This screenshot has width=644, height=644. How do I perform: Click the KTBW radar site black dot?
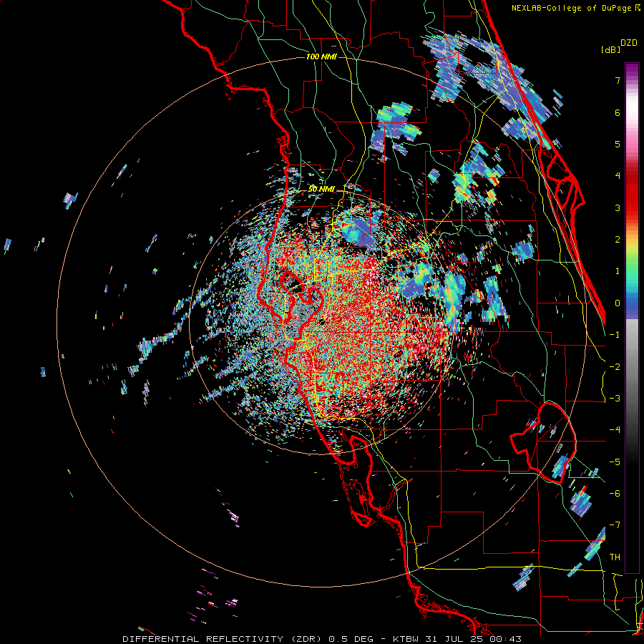[322, 322]
